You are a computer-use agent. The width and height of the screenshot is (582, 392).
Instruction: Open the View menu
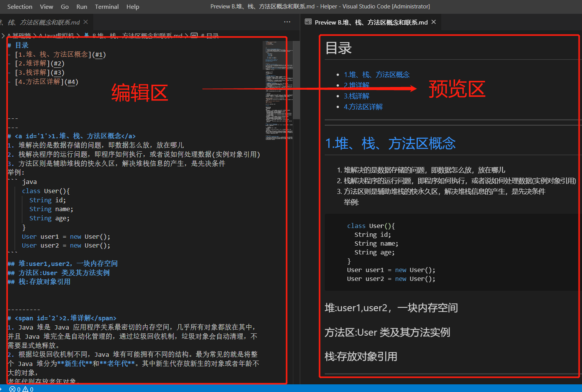click(46, 7)
